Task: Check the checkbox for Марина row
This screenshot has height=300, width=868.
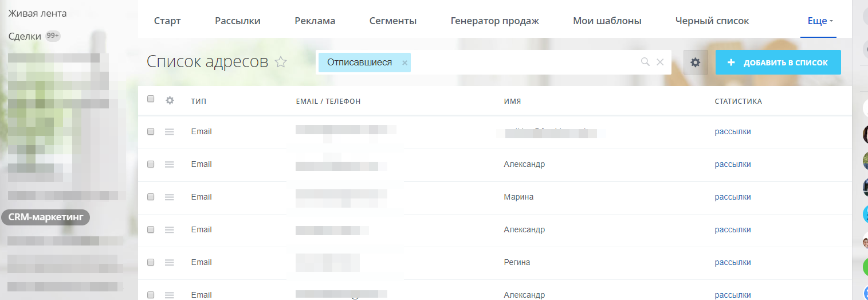Action: click(x=151, y=197)
